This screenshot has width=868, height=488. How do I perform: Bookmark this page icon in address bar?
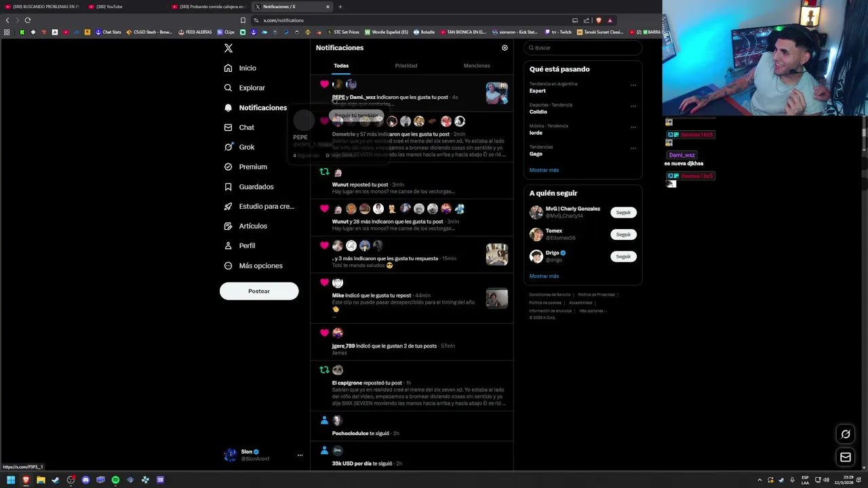[243, 20]
